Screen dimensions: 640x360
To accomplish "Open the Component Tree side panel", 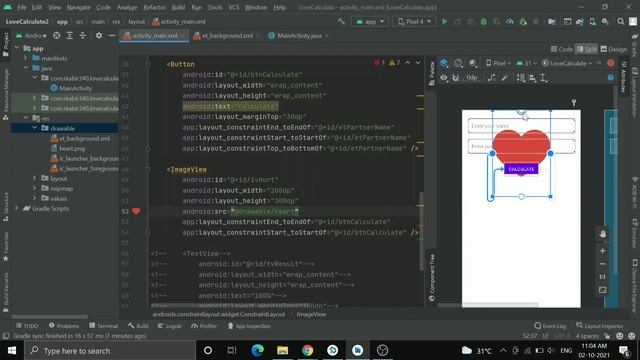I will 431,278.
